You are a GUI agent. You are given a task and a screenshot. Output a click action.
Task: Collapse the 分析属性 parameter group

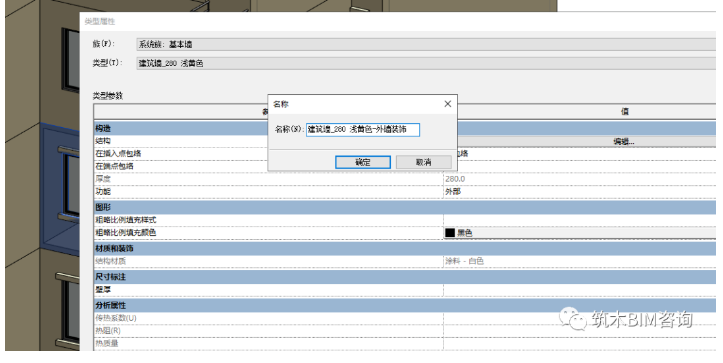[x=405, y=305]
